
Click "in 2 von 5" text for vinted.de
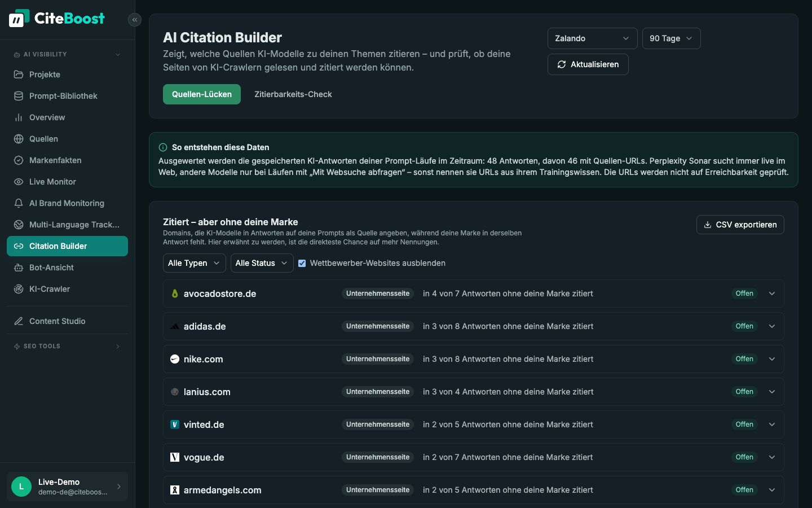pyautogui.click(x=442, y=424)
